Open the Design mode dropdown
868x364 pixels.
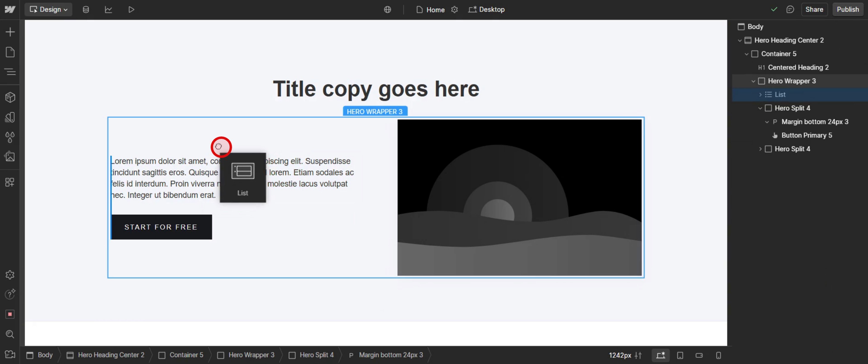tap(48, 10)
